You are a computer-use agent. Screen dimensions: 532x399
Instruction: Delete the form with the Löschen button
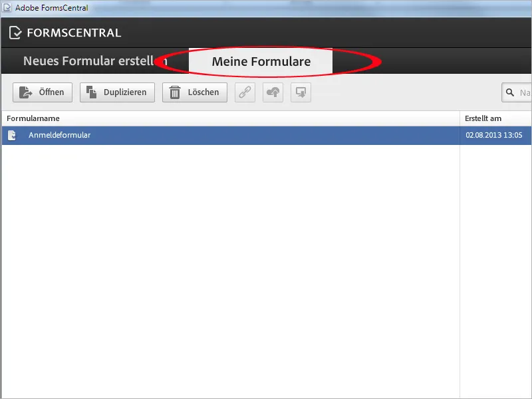(195, 92)
